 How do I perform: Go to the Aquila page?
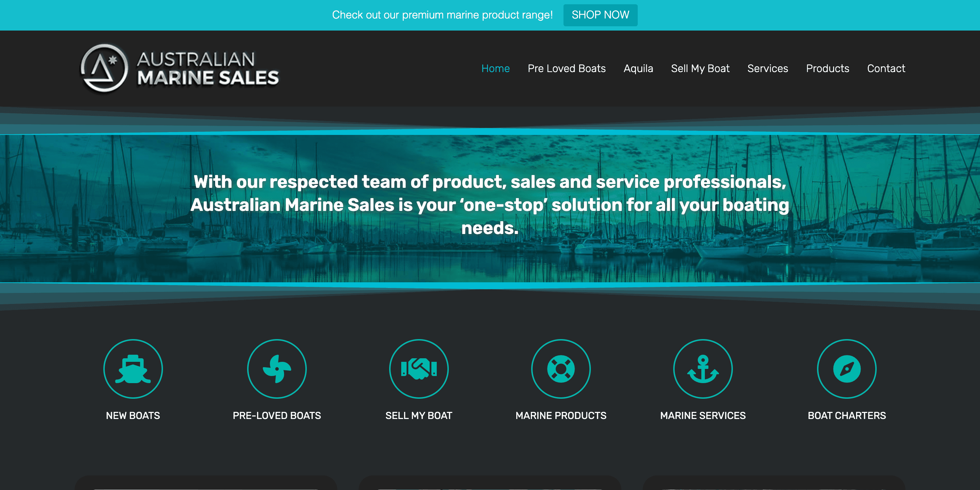pyautogui.click(x=638, y=69)
